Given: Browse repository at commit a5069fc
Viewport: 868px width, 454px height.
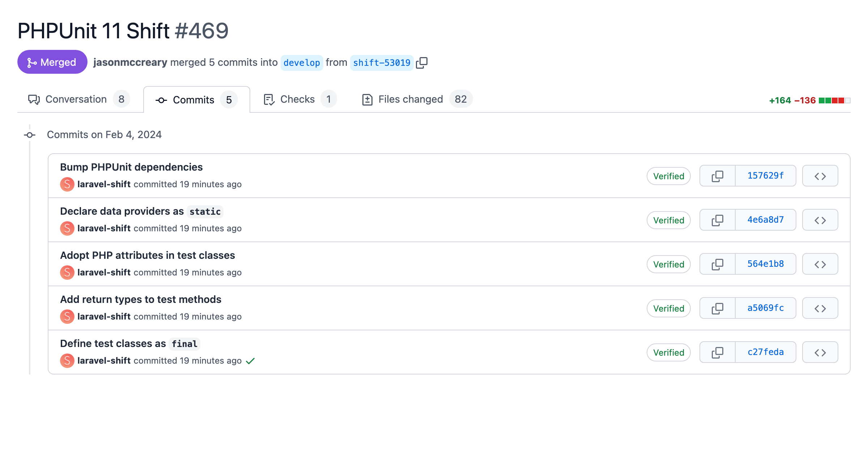Looking at the screenshot, I should click(x=820, y=308).
